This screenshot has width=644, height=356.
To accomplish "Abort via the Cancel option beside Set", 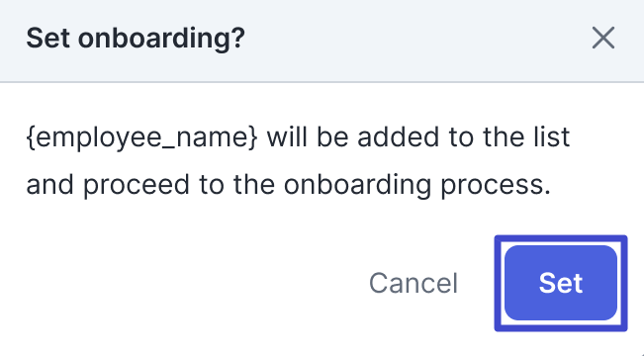I will coord(414,283).
